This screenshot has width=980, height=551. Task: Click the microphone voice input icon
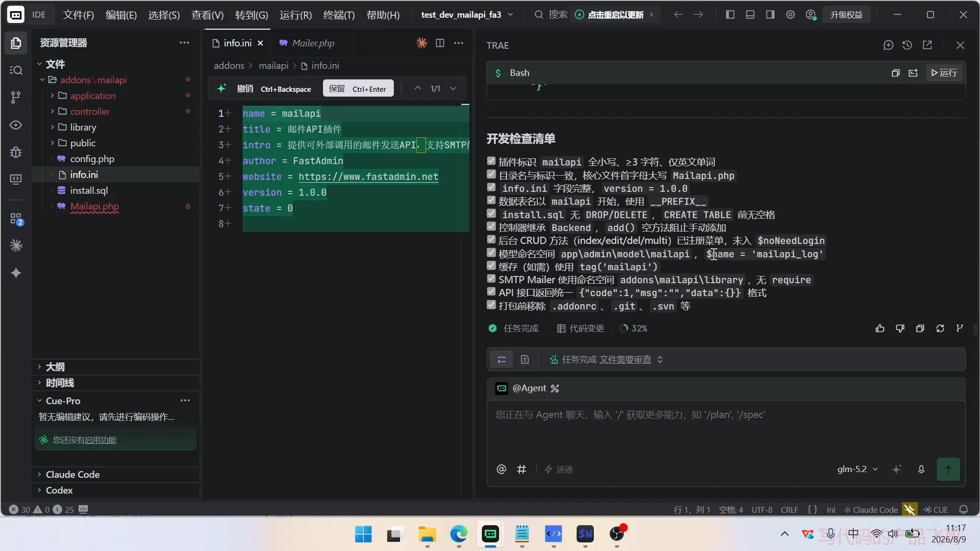921,469
